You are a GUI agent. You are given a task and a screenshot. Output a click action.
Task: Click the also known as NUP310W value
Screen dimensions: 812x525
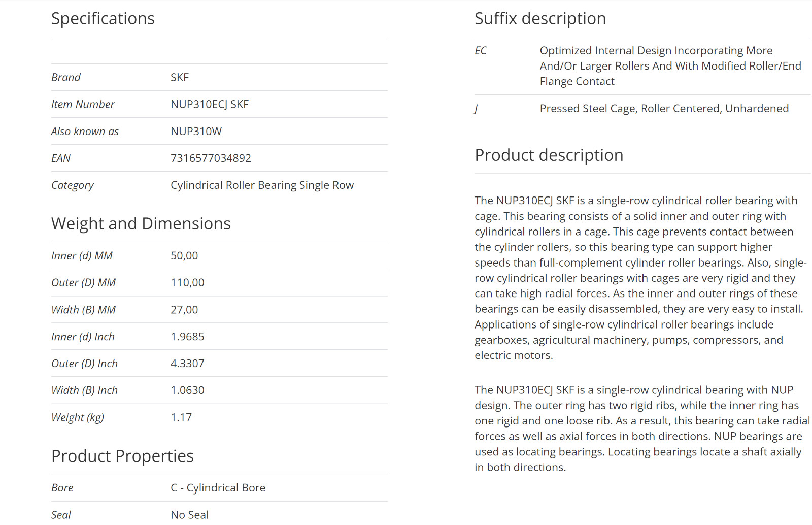click(196, 132)
